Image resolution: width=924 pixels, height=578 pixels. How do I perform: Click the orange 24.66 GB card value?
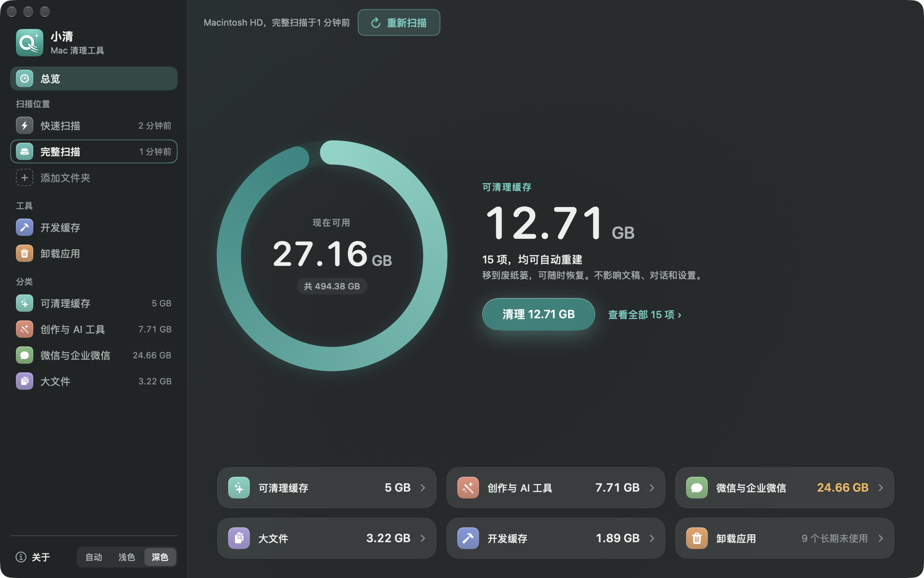[843, 488]
